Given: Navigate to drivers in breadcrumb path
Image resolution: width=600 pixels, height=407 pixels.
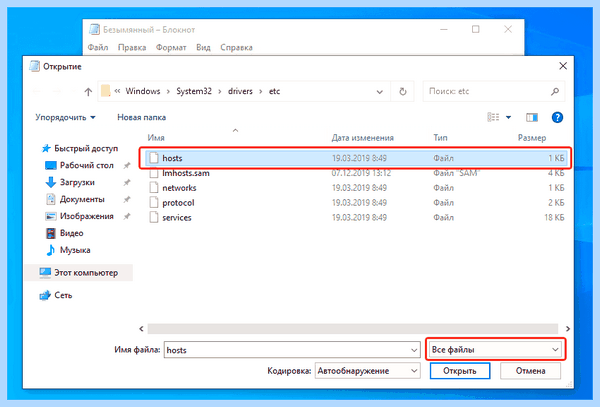Looking at the screenshot, I should [x=240, y=91].
